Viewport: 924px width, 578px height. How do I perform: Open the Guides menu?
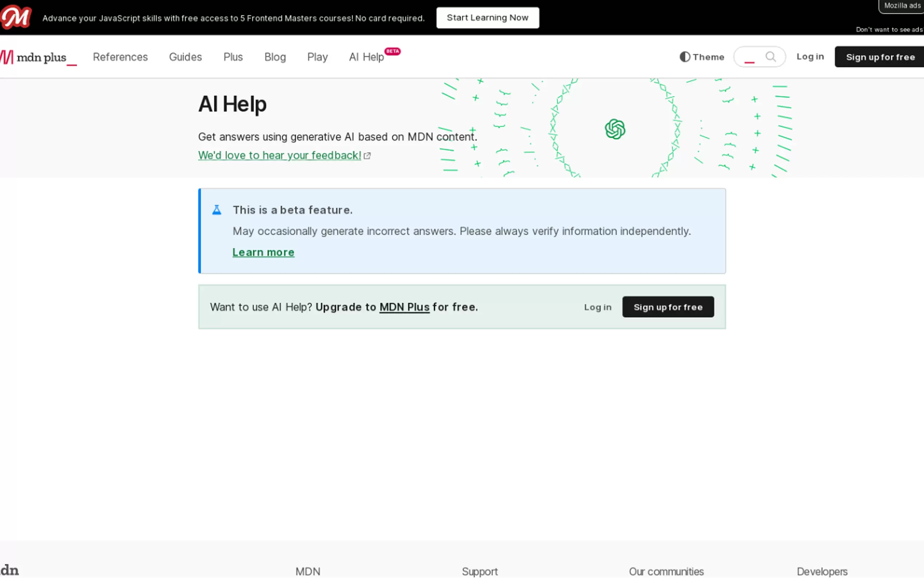point(186,57)
